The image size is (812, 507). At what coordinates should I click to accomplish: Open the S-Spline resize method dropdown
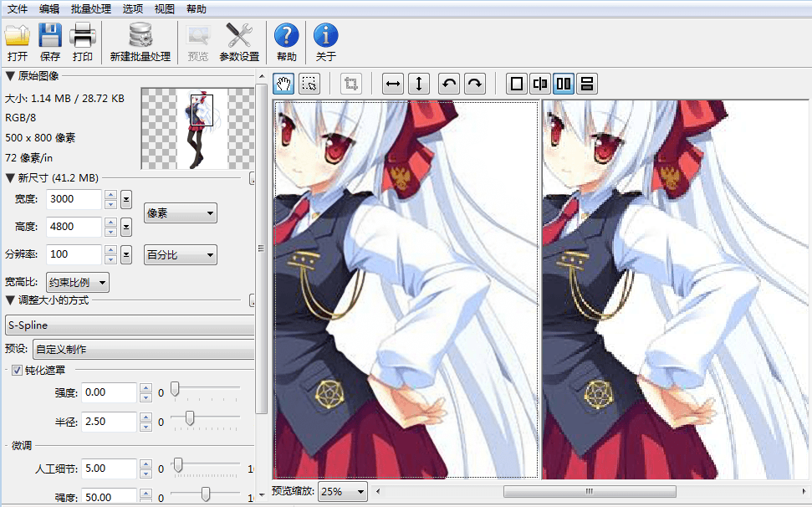point(130,325)
